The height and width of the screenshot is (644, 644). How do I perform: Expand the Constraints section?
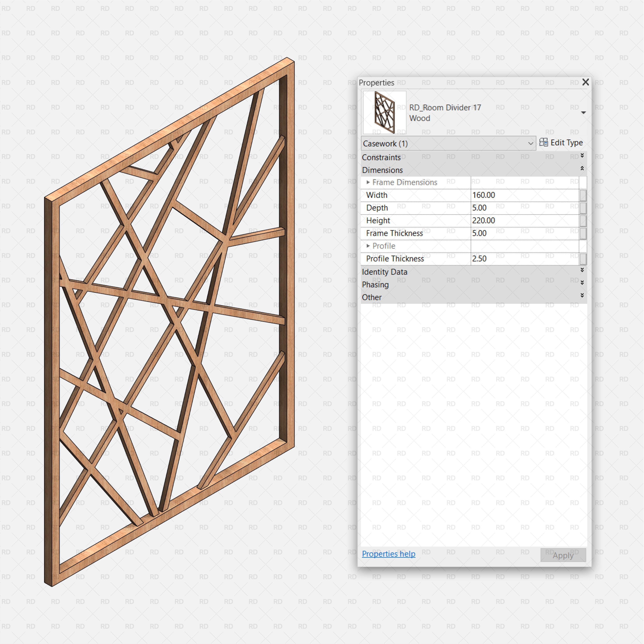(582, 157)
